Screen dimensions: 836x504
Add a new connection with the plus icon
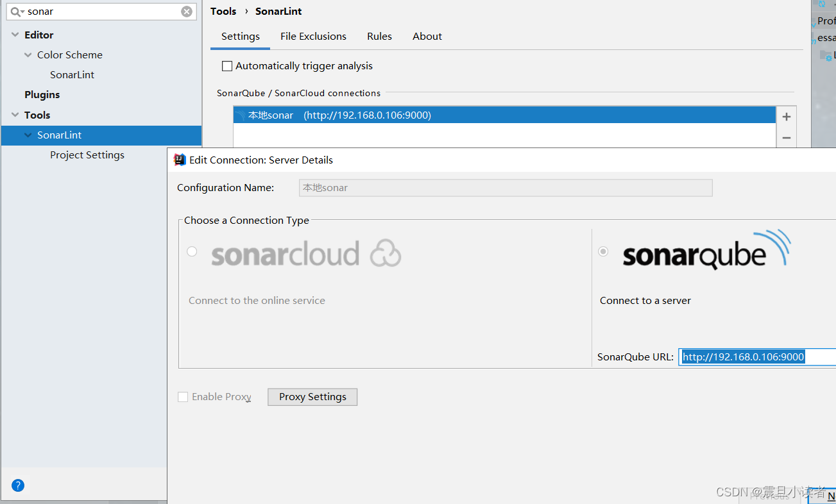pos(786,117)
